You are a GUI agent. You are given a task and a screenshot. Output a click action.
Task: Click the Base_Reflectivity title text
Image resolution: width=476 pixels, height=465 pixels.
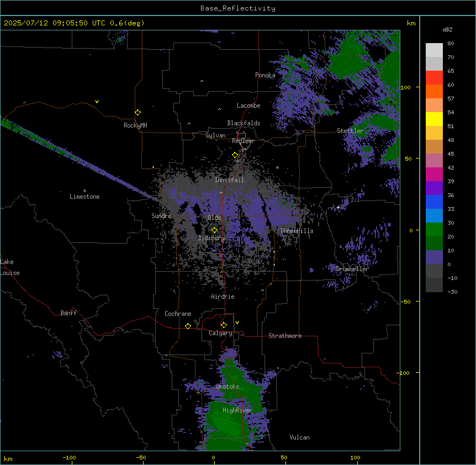click(238, 8)
